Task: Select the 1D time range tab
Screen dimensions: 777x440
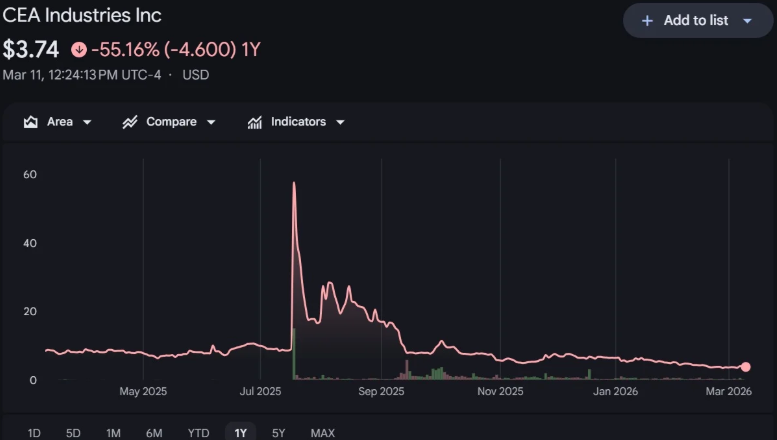Action: tap(34, 432)
